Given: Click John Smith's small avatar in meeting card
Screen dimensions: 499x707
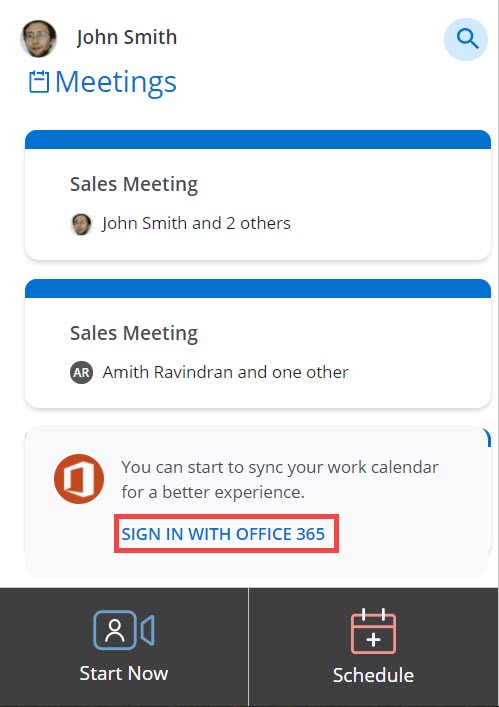Looking at the screenshot, I should (x=81, y=224).
